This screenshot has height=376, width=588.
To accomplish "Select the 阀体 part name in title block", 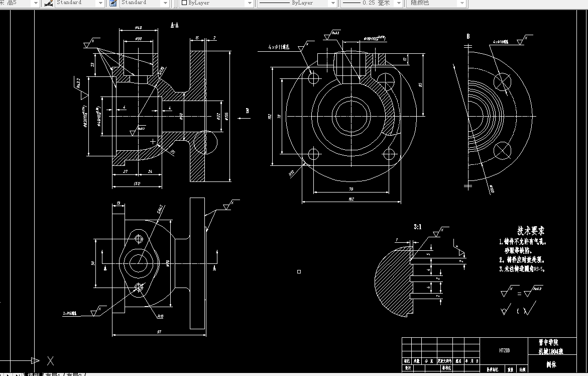I will point(551,364).
